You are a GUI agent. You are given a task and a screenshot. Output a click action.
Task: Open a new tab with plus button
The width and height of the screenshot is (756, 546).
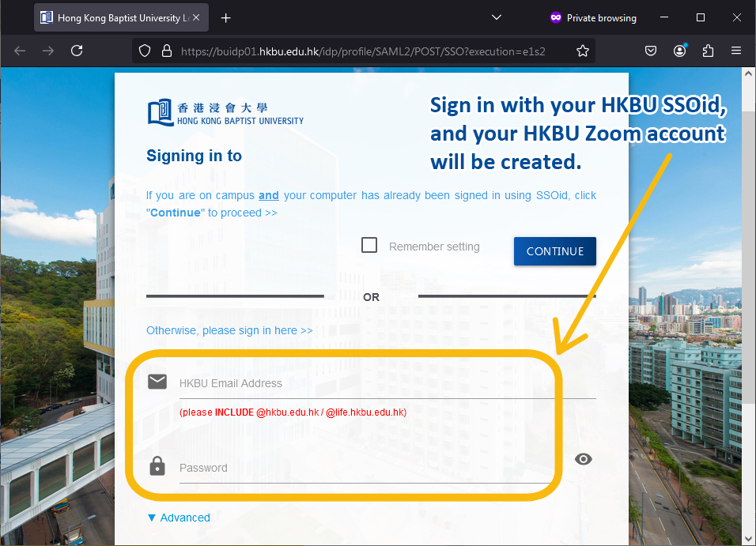(226, 17)
